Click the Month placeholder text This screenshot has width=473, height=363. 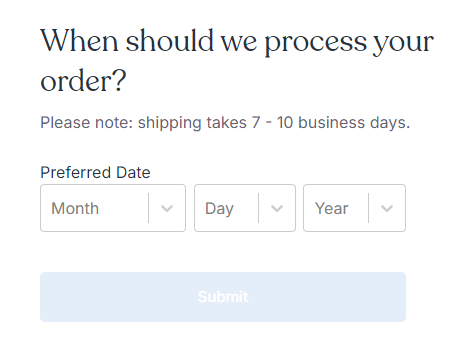75,209
